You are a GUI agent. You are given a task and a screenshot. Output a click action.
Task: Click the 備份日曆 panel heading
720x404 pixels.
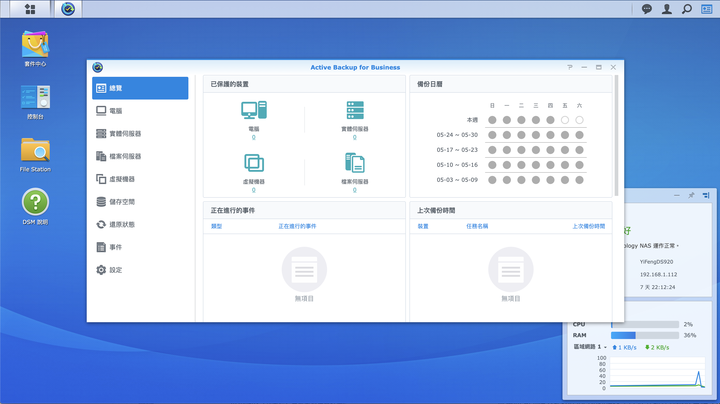(x=430, y=84)
